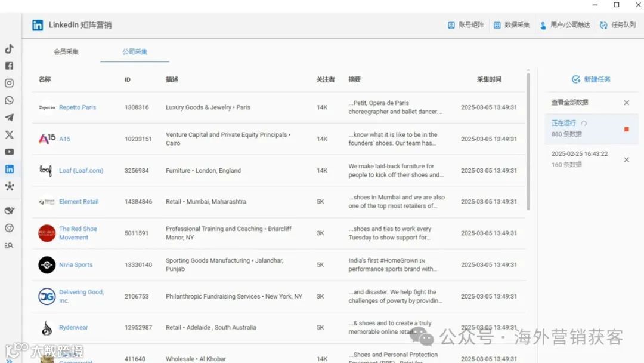Select the LinkedIn module in sidebar
This screenshot has width=644, height=363.
(9, 169)
